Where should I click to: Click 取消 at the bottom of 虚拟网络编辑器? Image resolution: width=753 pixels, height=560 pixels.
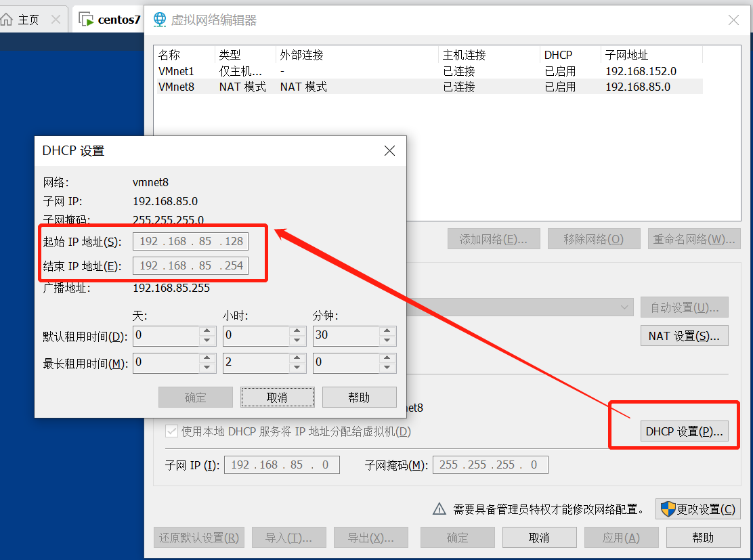[539, 538]
